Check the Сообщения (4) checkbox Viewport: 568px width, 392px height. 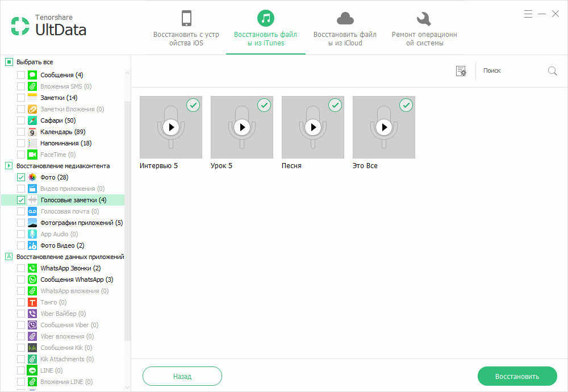pos(21,75)
